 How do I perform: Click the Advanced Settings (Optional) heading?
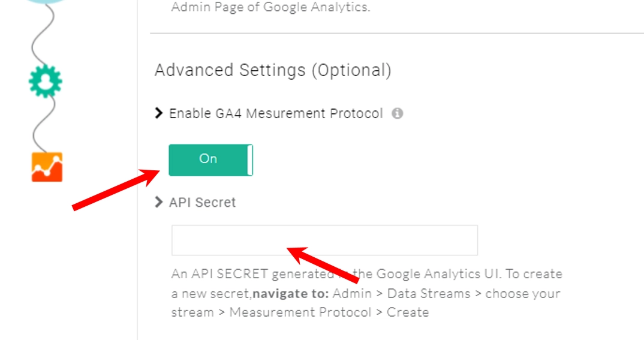pyautogui.click(x=273, y=70)
